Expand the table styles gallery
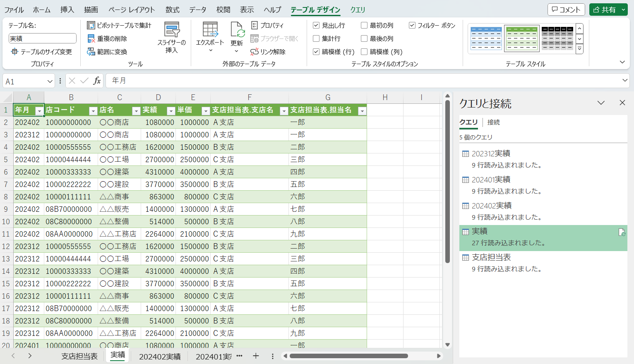This screenshot has width=634, height=364. [579, 49]
